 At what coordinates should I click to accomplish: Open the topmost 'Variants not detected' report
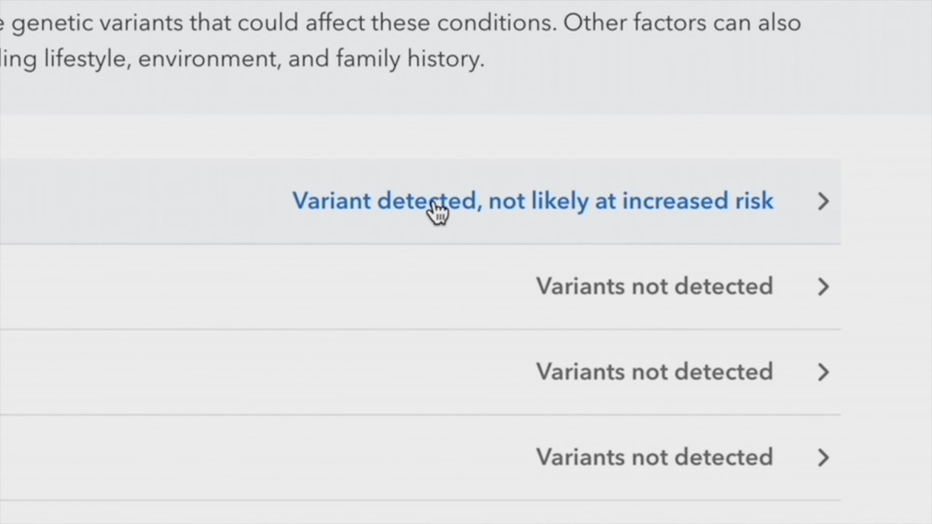tap(654, 286)
